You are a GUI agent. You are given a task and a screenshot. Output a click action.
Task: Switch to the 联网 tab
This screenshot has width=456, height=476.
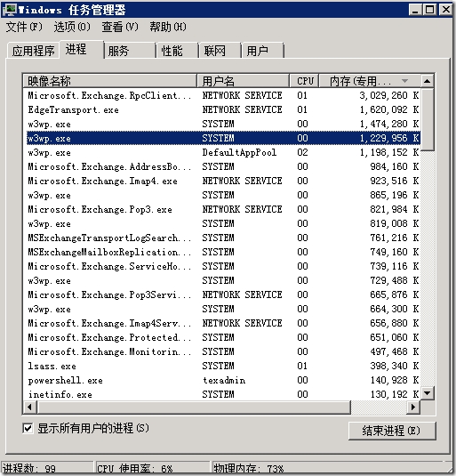pos(220,51)
